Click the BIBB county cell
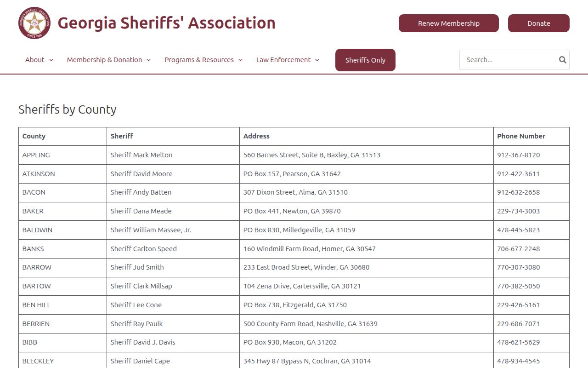The height and width of the screenshot is (368, 588). click(x=62, y=342)
